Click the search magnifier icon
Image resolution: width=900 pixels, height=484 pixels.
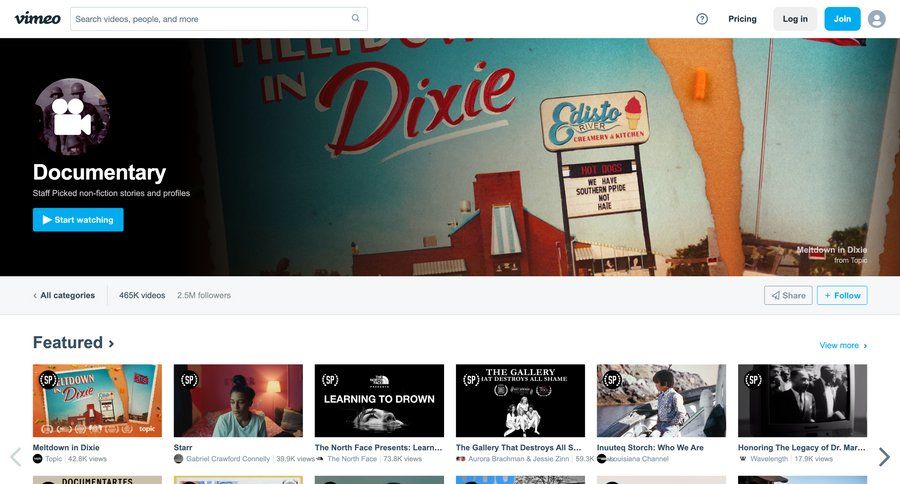coord(355,18)
